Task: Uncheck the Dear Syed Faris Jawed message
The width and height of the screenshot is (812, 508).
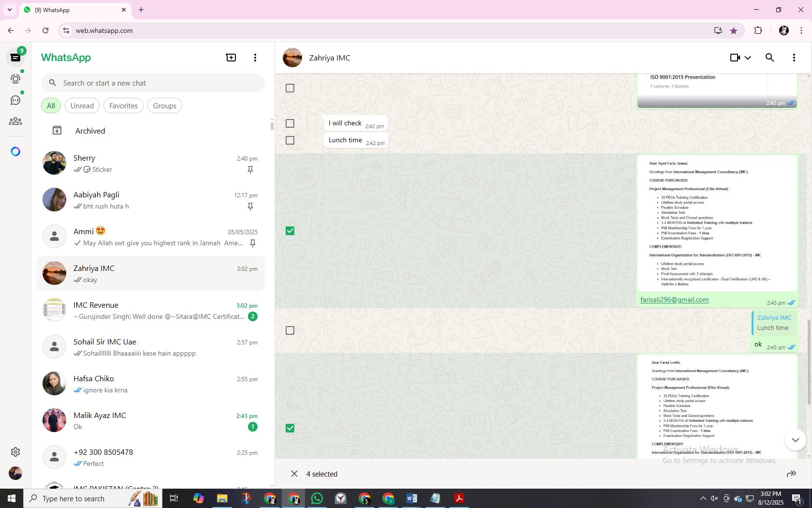Action: coord(290,231)
